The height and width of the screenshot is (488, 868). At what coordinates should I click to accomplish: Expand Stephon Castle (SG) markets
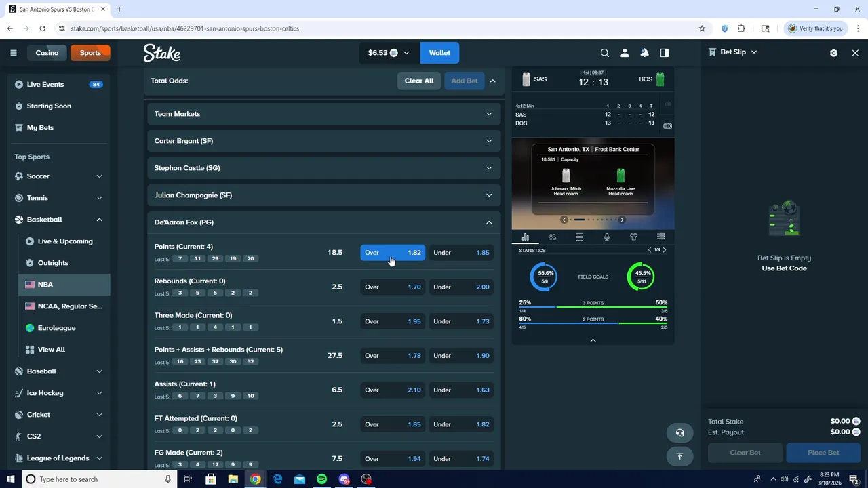(324, 168)
